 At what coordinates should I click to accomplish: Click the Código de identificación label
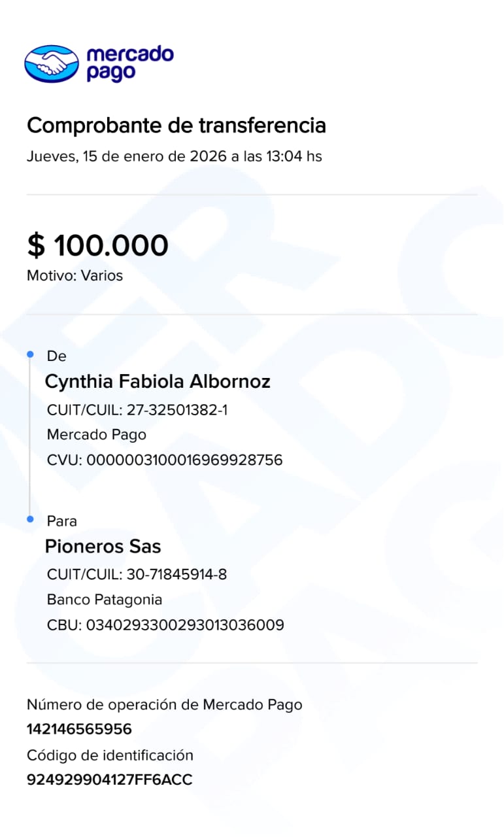110,755
